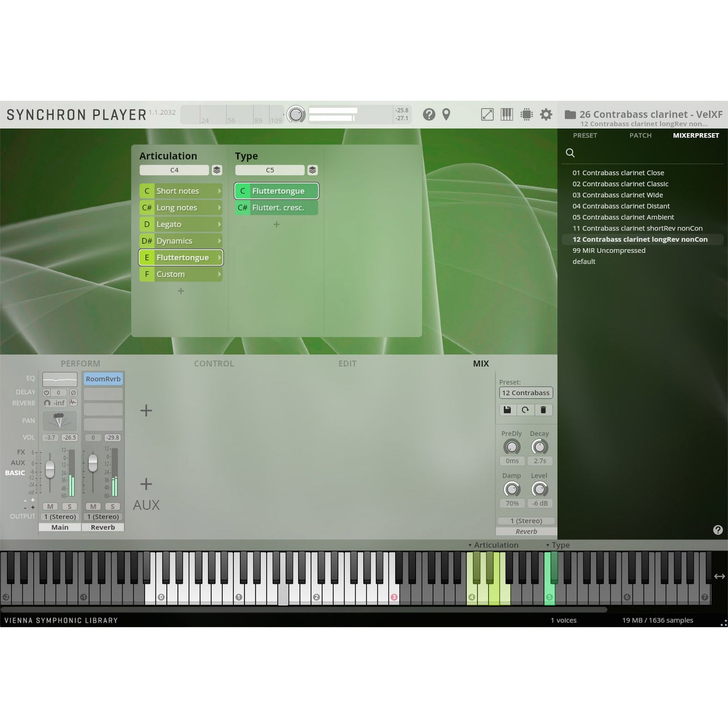Open the PATCH browser tab
728x728 pixels.
pyautogui.click(x=640, y=135)
